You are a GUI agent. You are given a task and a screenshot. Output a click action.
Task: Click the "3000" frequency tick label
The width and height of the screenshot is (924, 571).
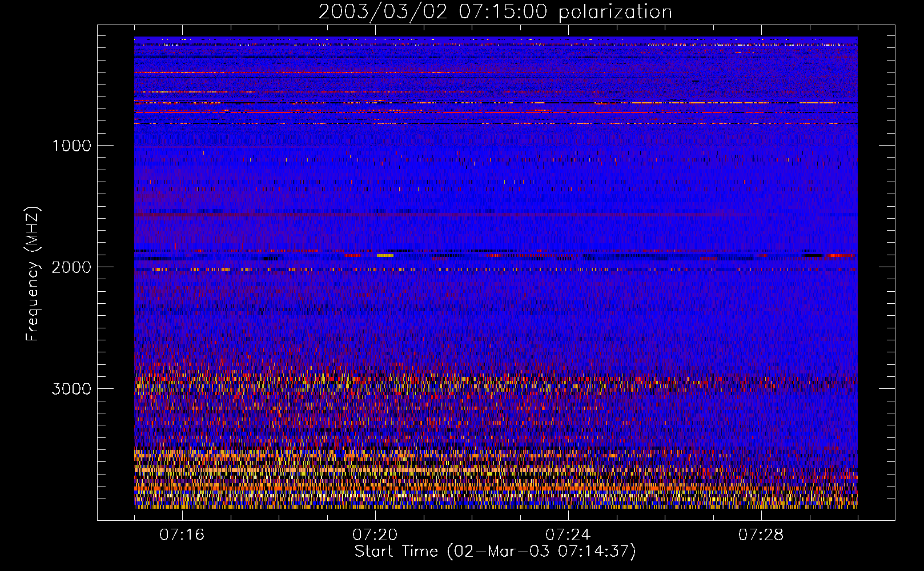coord(71,389)
